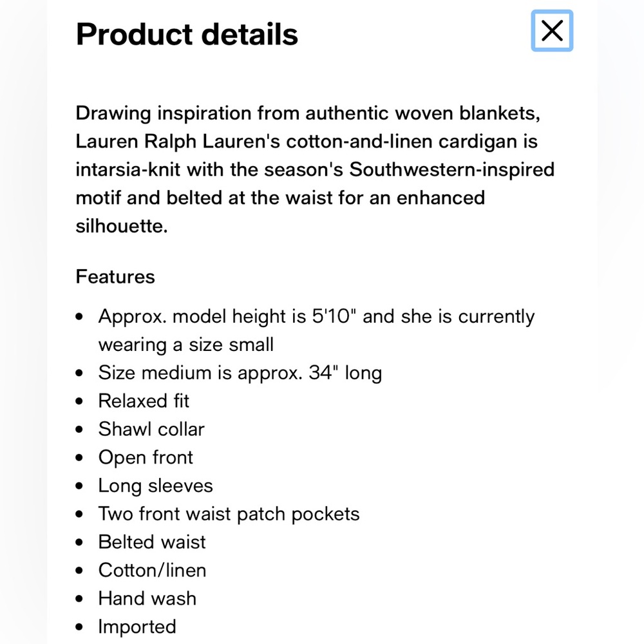Click Two front waist patch pockets text

tap(229, 514)
